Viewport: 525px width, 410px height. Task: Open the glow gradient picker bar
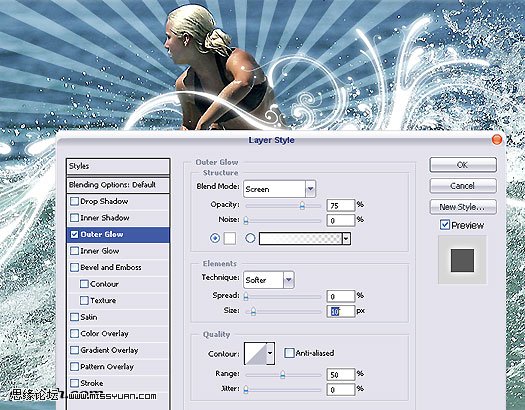[x=301, y=239]
